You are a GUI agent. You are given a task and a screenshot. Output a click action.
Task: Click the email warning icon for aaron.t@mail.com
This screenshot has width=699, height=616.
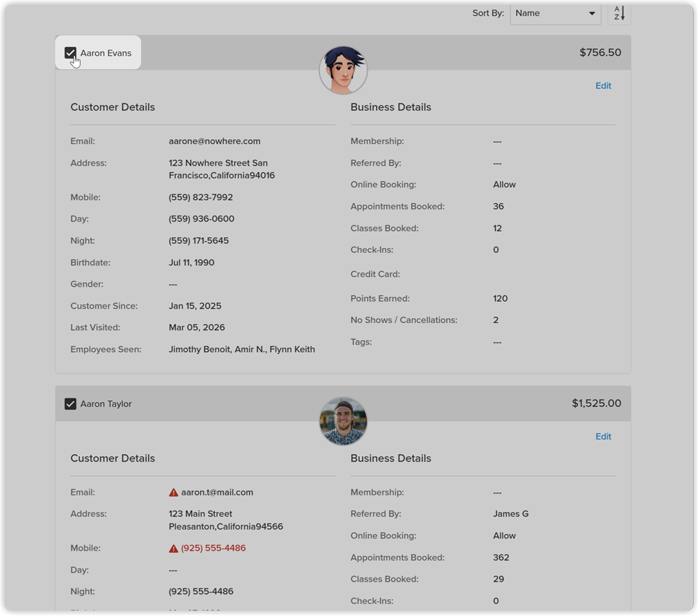(174, 493)
